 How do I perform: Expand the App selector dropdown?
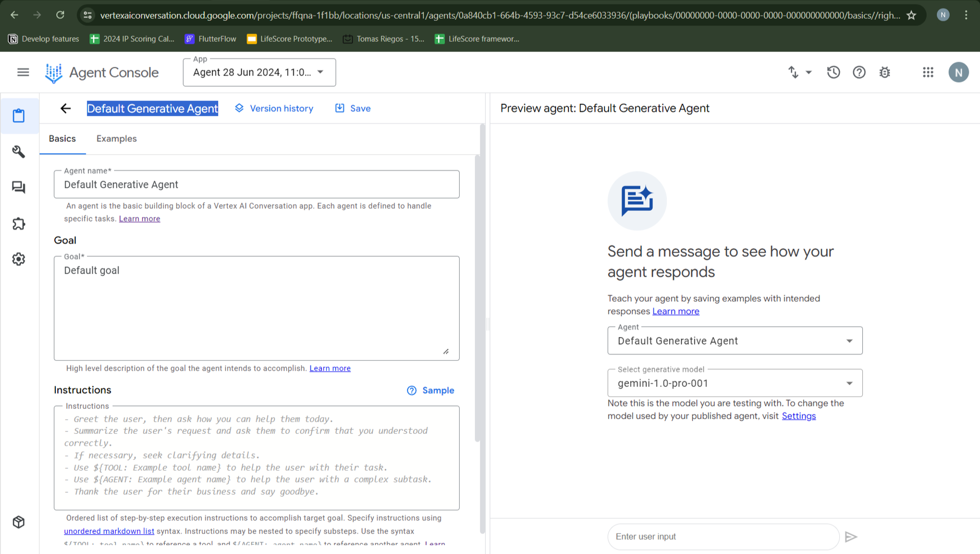pos(259,73)
